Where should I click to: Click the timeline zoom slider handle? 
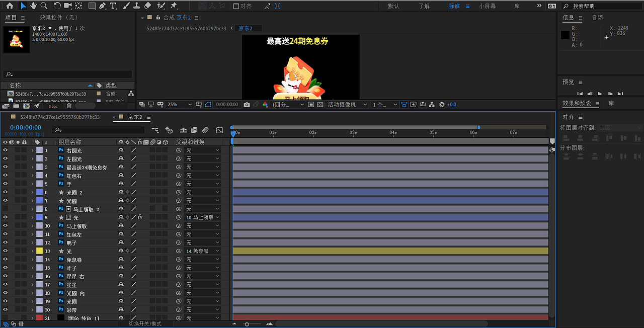click(x=247, y=324)
